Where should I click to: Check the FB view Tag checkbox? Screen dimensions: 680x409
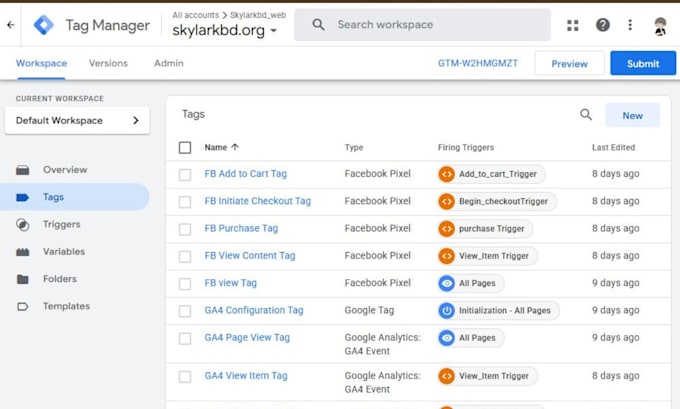pos(185,284)
